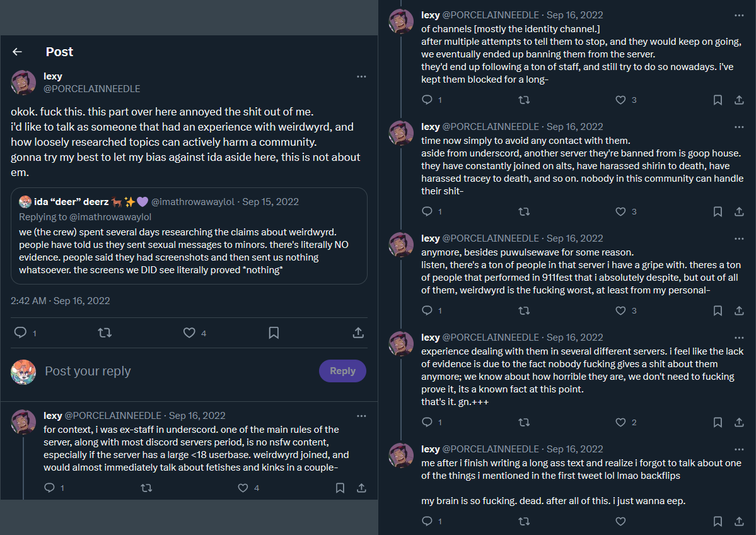This screenshot has height=535, width=756.
Task: Go back using the arrow beside Post
Action: click(18, 52)
